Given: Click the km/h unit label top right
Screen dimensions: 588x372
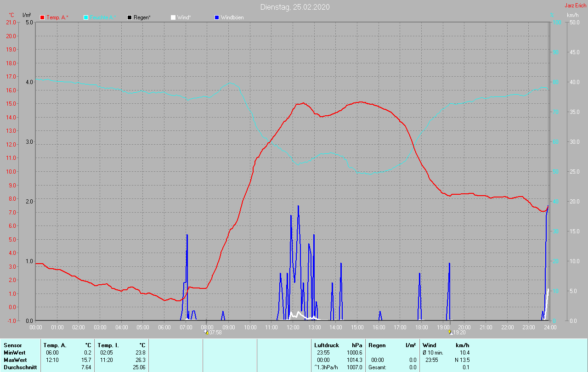Looking at the screenshot, I should click(x=572, y=15).
